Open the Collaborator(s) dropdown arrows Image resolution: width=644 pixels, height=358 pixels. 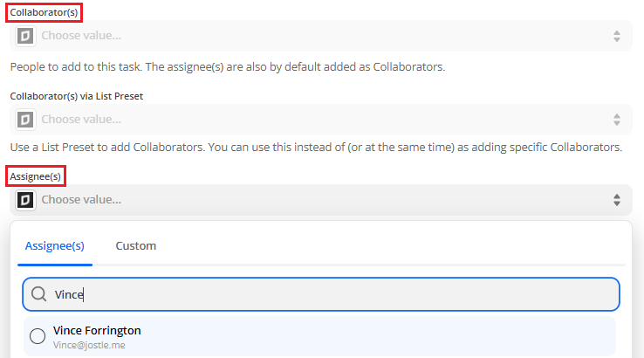tap(616, 36)
